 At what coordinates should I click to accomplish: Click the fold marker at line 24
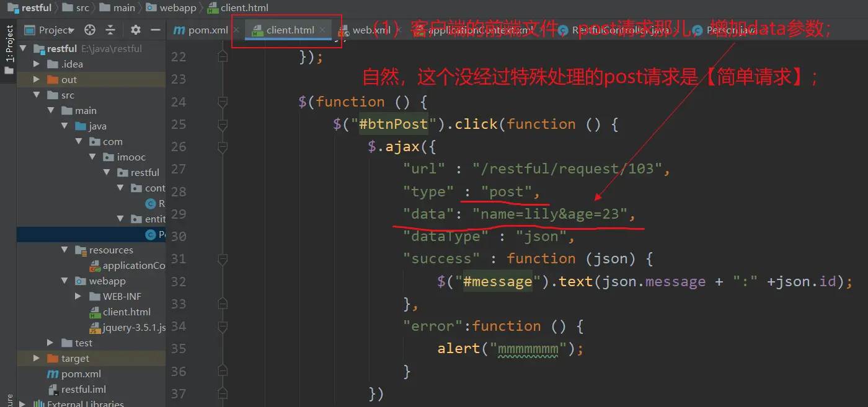coord(223,102)
